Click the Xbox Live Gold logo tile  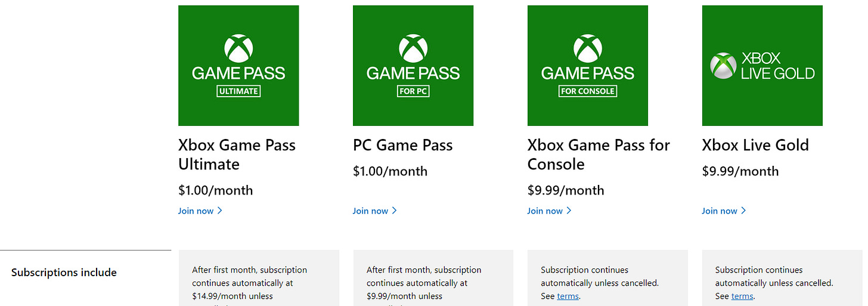pyautogui.click(x=762, y=66)
